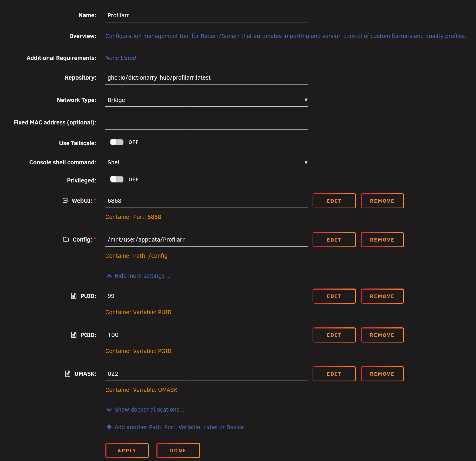Click the Container Path: /config text

pyautogui.click(x=136, y=256)
